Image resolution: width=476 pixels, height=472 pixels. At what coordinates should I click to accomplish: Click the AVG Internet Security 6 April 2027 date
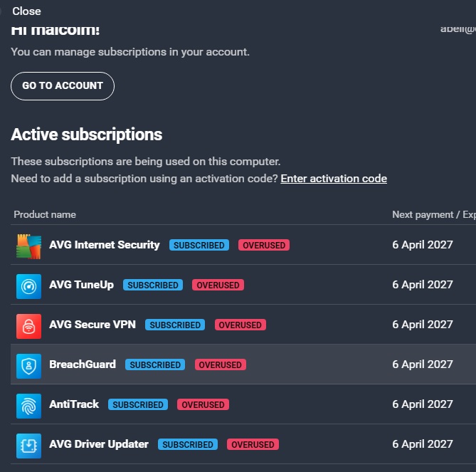tap(423, 245)
